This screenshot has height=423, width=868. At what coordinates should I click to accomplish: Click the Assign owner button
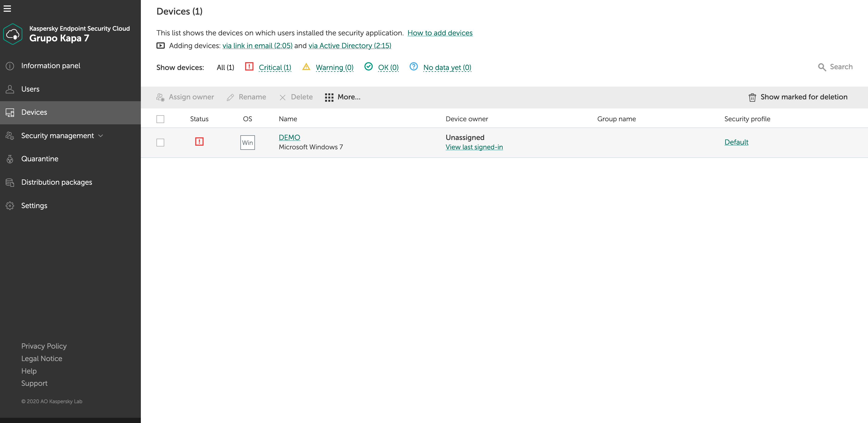pos(185,97)
